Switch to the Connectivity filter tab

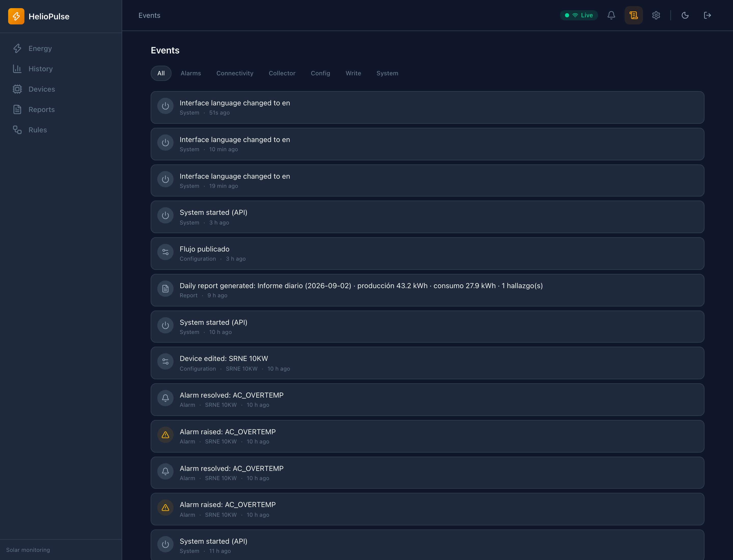pos(235,73)
